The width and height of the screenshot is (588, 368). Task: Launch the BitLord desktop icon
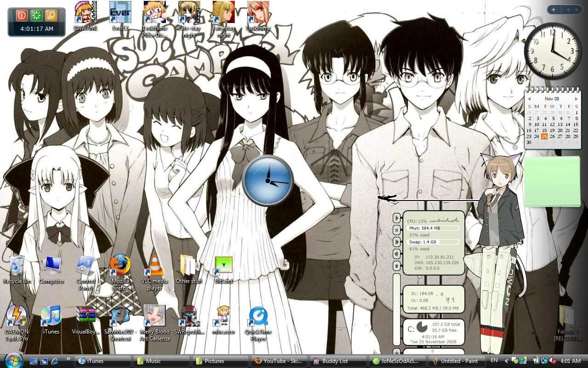[x=224, y=266]
